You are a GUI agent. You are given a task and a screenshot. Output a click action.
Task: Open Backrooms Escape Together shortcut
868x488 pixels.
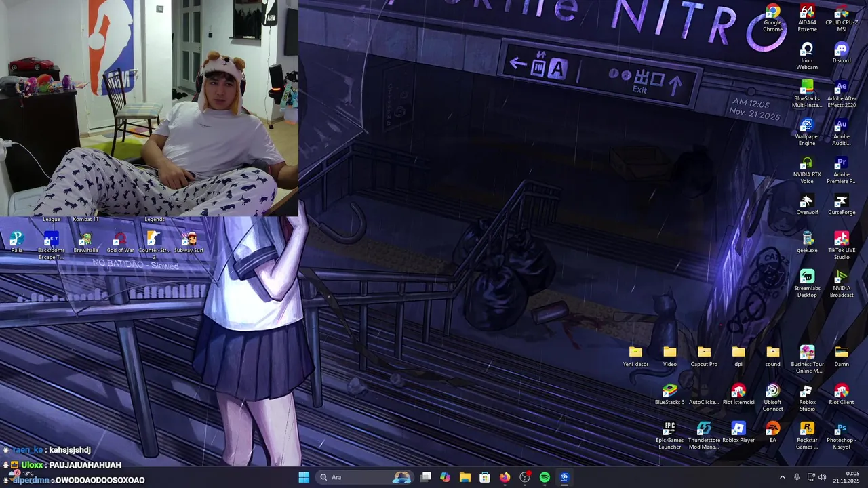pos(51,246)
